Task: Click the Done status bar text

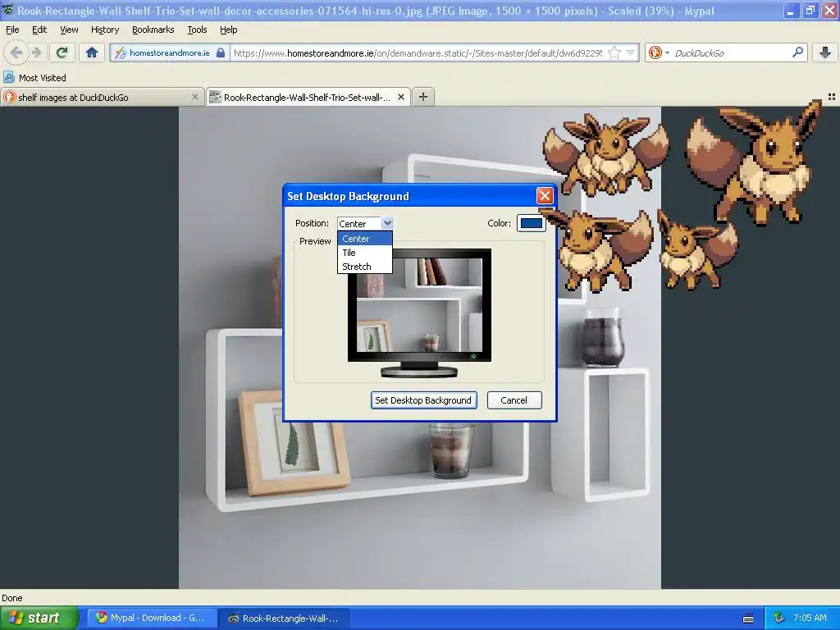Action: (x=12, y=598)
